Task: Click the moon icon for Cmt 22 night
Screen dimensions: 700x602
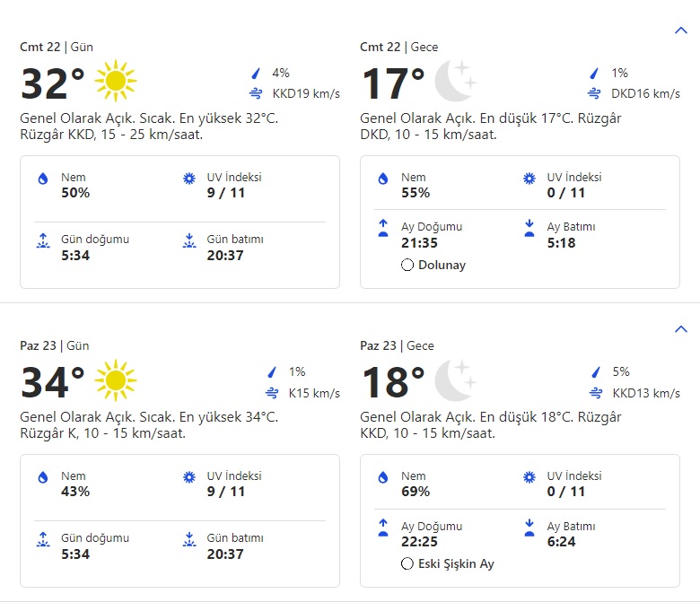Action: (455, 82)
